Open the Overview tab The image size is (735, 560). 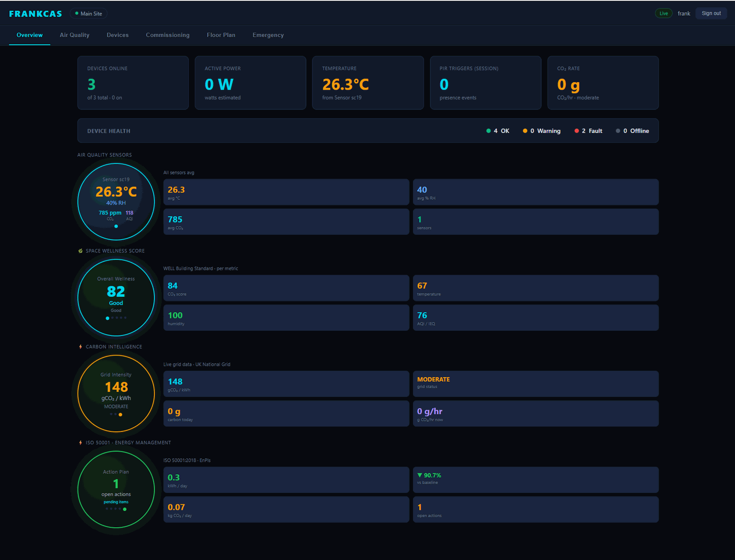tap(29, 35)
